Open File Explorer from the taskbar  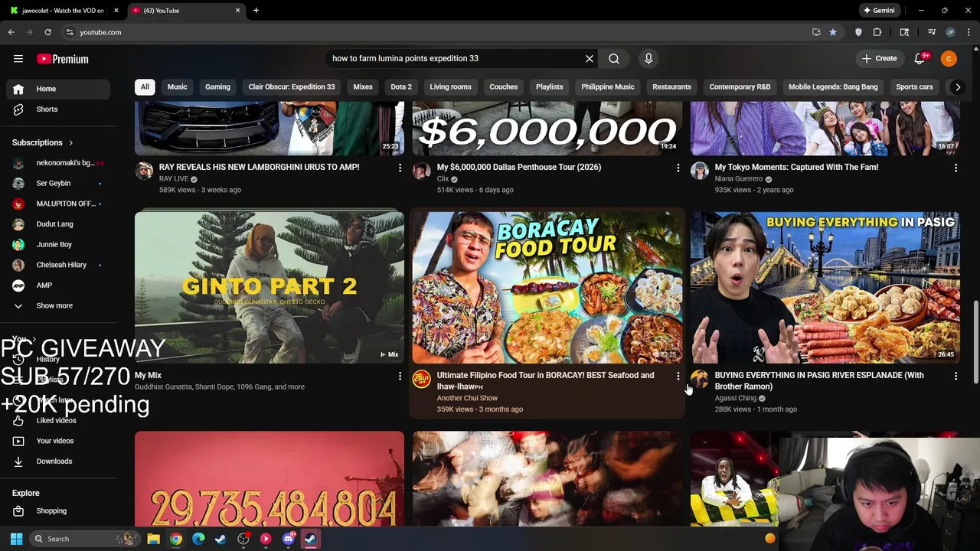[x=153, y=539]
